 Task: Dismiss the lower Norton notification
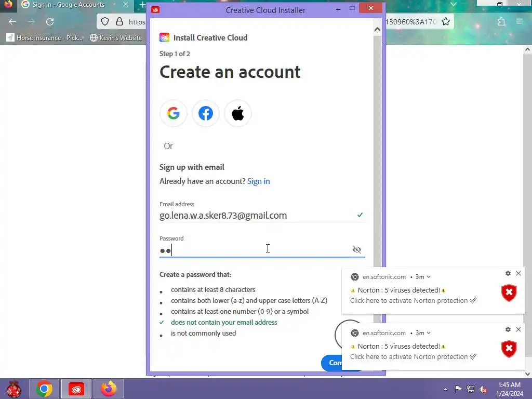(x=518, y=329)
